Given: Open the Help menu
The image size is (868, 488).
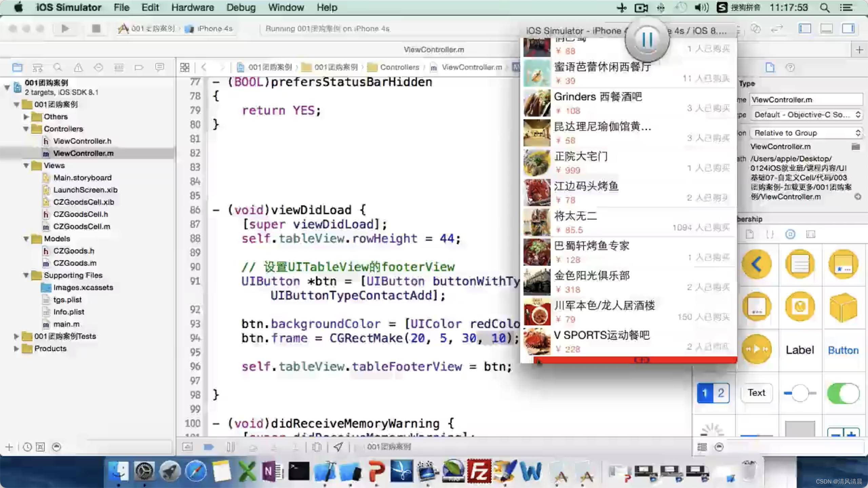Looking at the screenshot, I should [x=327, y=7].
